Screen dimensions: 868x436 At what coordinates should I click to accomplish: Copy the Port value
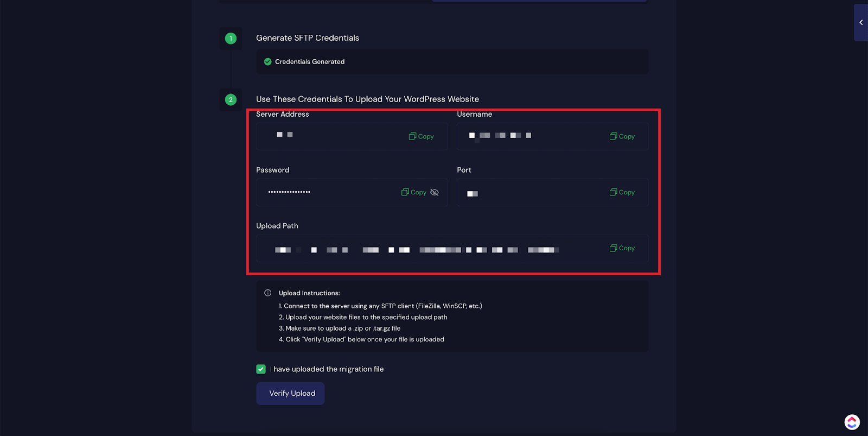[x=622, y=192]
